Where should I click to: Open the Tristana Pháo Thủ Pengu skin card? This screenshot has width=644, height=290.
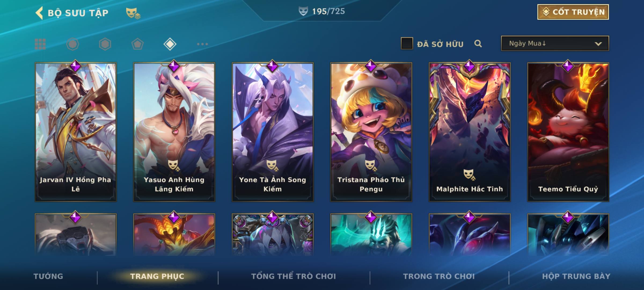[371, 132]
